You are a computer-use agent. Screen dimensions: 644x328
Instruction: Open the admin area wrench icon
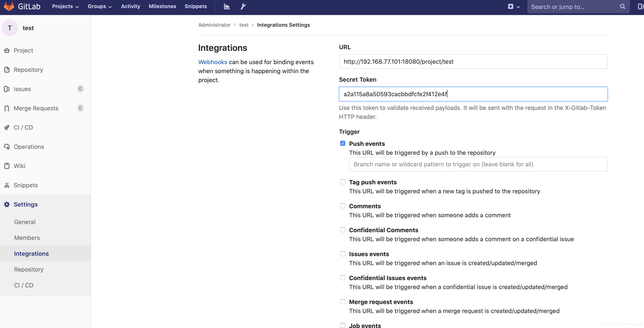(x=243, y=6)
